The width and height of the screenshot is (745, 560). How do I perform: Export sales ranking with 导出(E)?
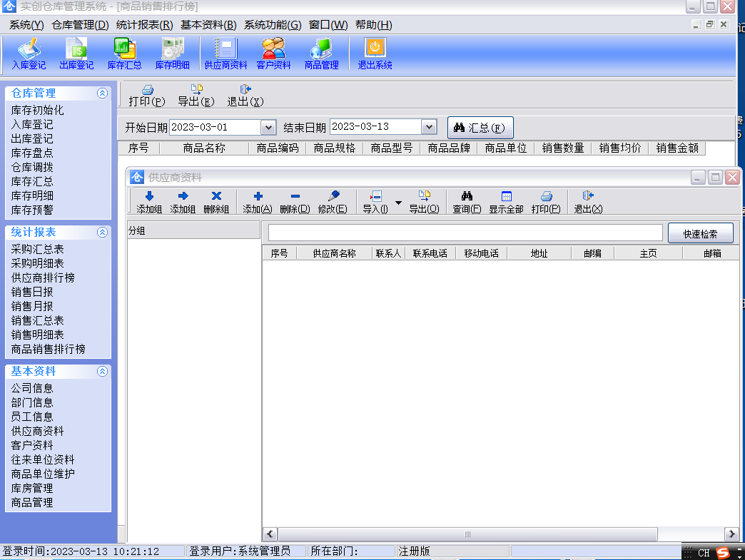click(x=196, y=96)
